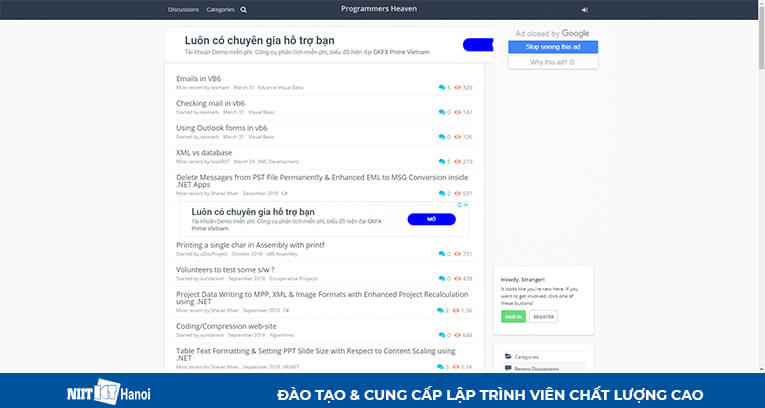Click comments icon on Checking mail in vb6 row
Image resolution: width=765 pixels, height=408 pixels.
[x=442, y=112]
